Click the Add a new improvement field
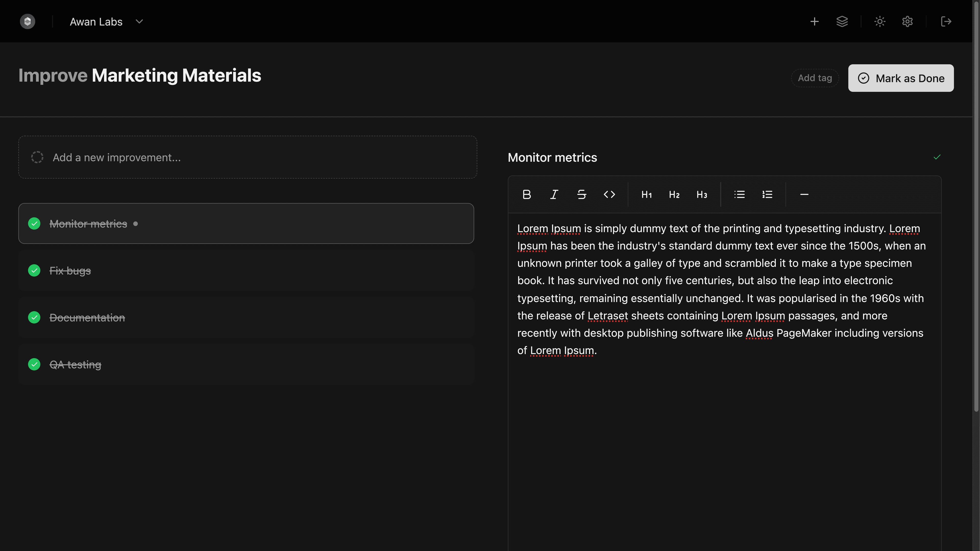The height and width of the screenshot is (551, 980). click(247, 157)
